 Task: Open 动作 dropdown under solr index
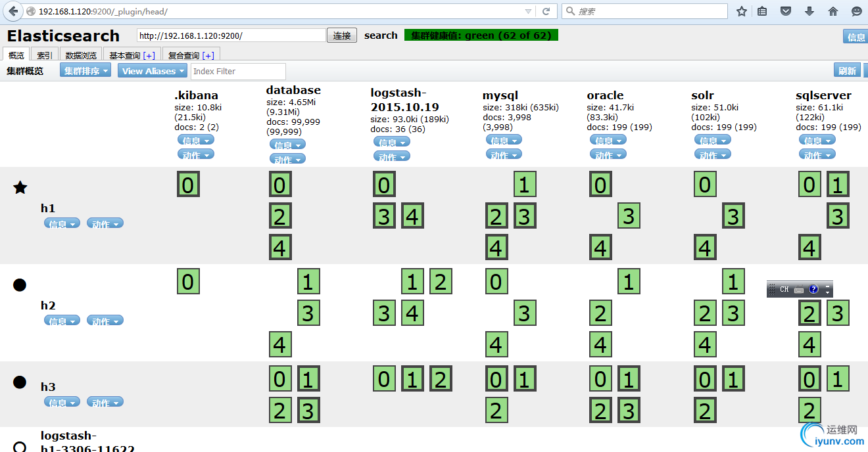click(713, 154)
